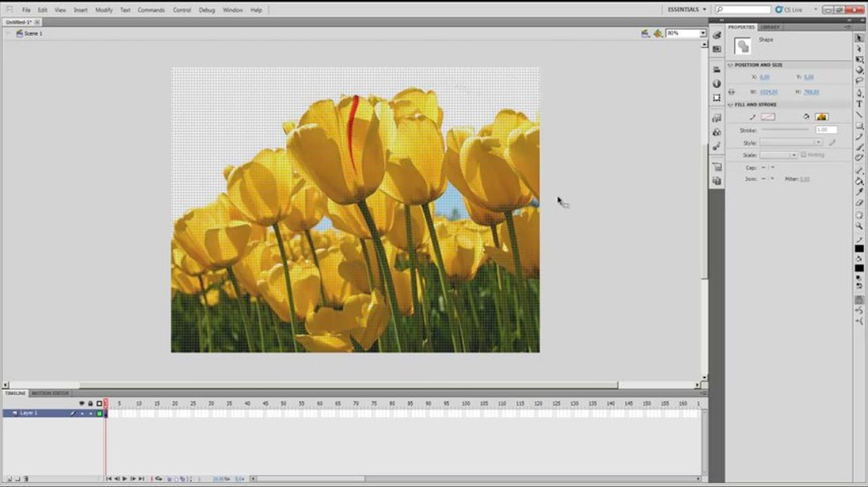The width and height of the screenshot is (868, 487).
Task: Select the Text tool
Action: (x=859, y=104)
